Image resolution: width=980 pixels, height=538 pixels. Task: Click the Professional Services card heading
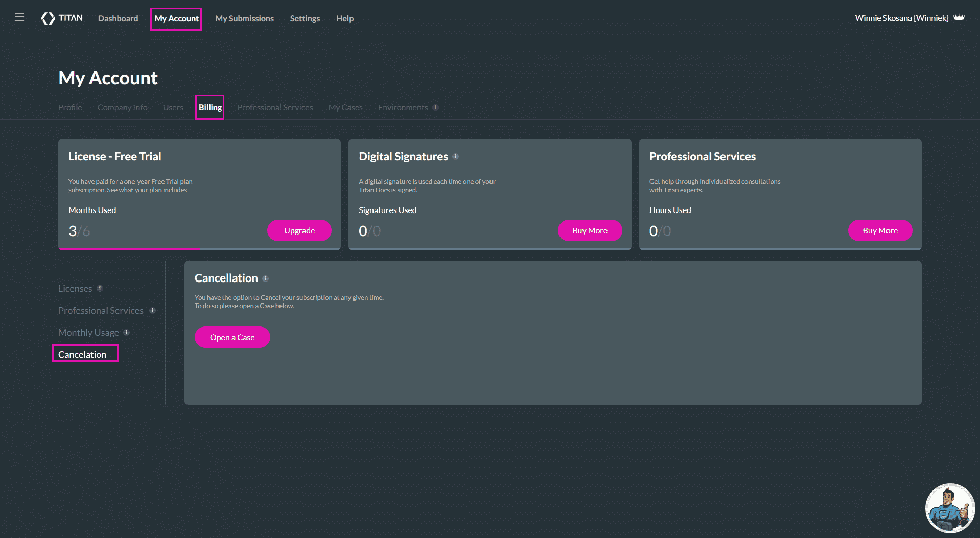(702, 156)
